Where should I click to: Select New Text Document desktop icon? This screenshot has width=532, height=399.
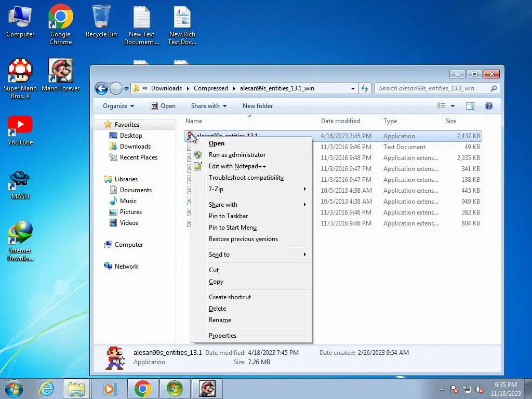click(141, 25)
